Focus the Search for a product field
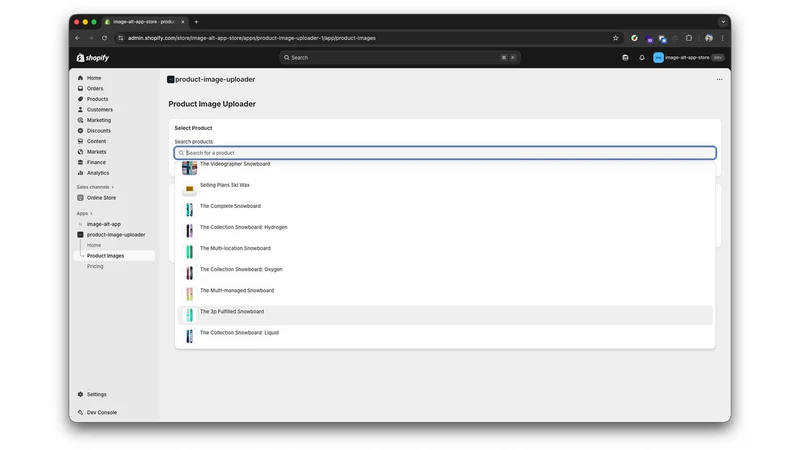Viewport: 800px width, 450px height. (445, 153)
